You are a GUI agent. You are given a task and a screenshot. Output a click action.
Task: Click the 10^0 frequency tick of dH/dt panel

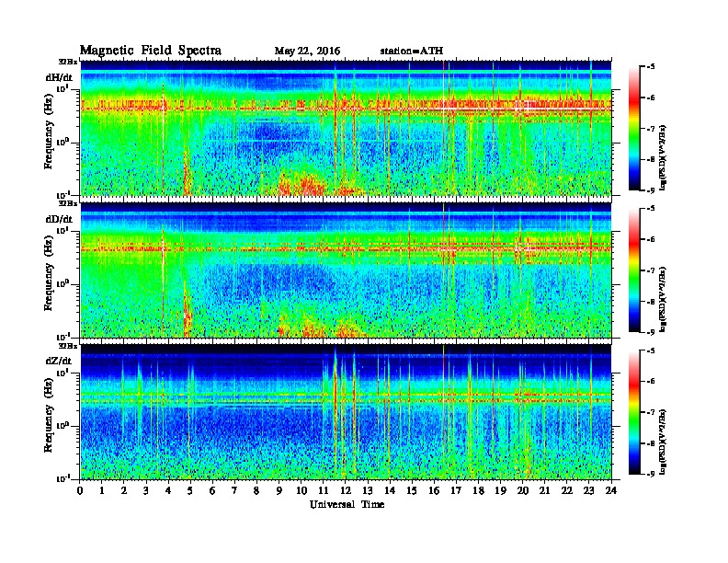[x=62, y=142]
